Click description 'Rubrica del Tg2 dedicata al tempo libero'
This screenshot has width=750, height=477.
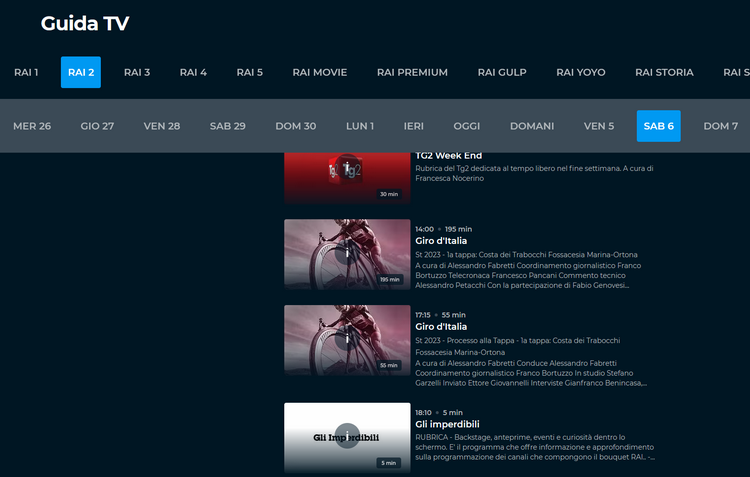pos(534,173)
